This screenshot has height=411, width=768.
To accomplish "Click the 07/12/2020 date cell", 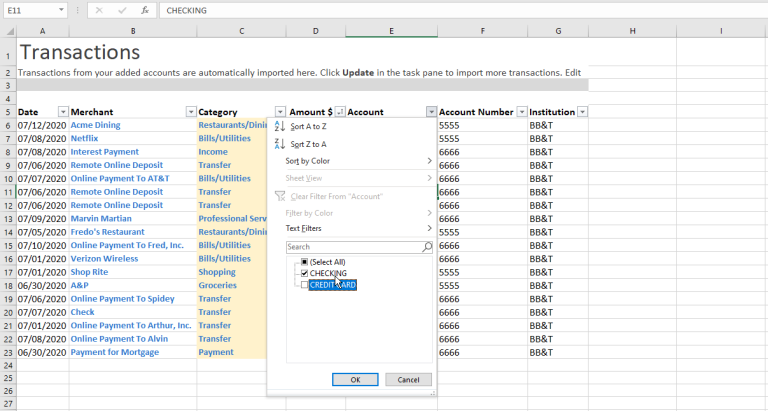I will [x=42, y=125].
